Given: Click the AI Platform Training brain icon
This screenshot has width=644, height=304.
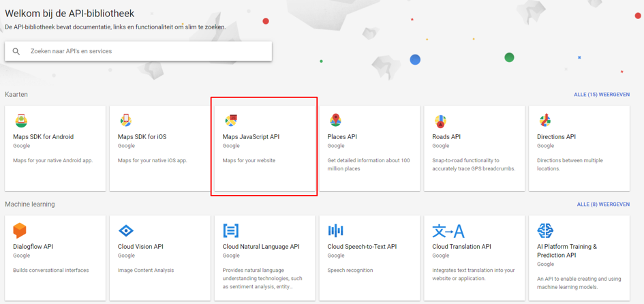Looking at the screenshot, I should (545, 230).
